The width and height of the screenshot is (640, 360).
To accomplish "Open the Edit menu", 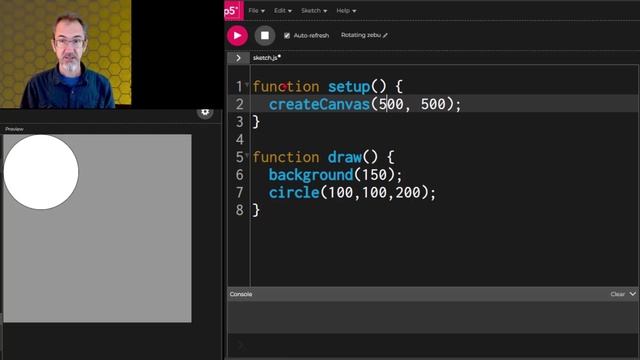I will (x=282, y=11).
